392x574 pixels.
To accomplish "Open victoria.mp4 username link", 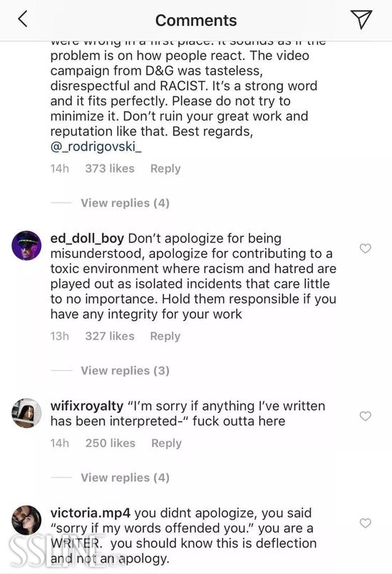I will [x=91, y=513].
